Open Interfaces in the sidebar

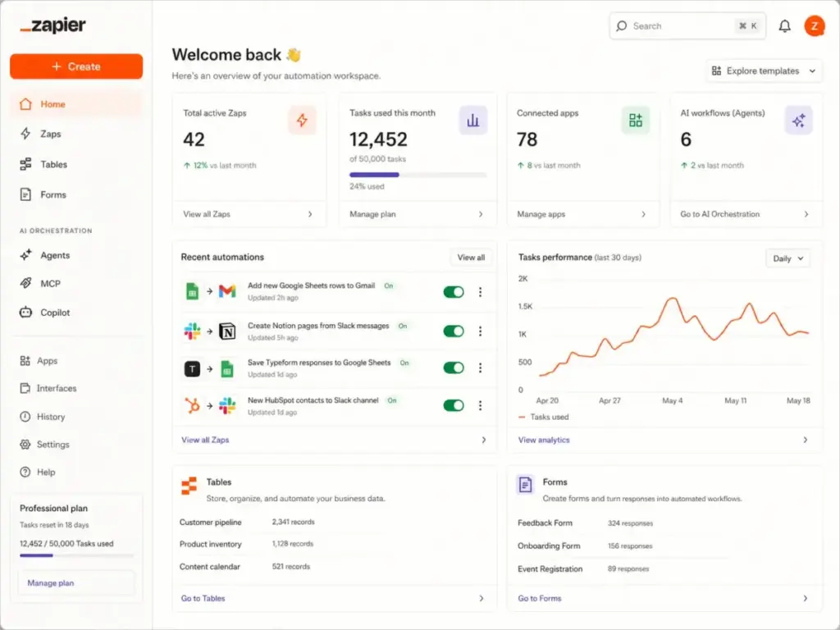point(76,388)
